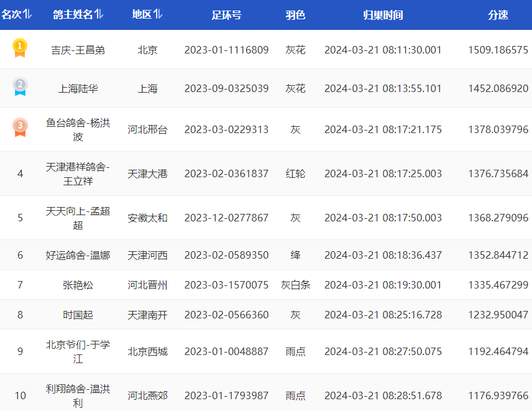Select the row for 张艳松

(78, 285)
